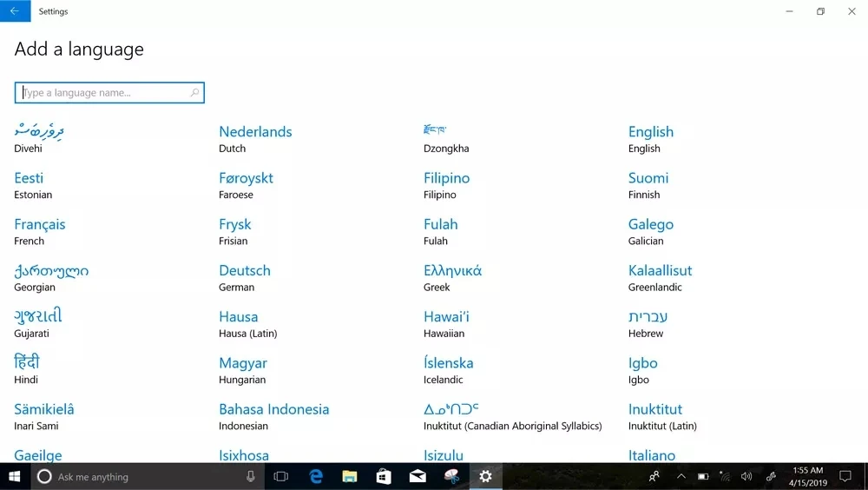
Task: Select Frysk (Frisian)
Action: 235,231
